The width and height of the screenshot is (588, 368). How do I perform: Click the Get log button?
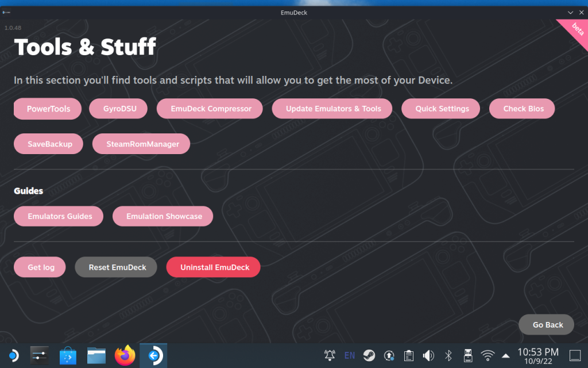coord(40,267)
